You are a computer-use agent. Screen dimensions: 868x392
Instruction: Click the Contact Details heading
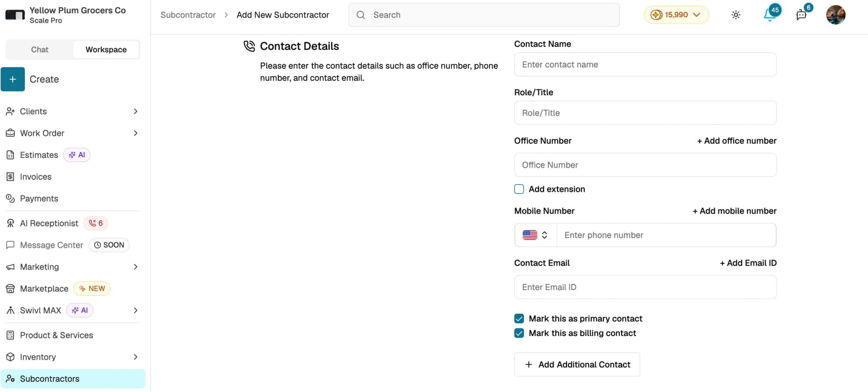[299, 46]
